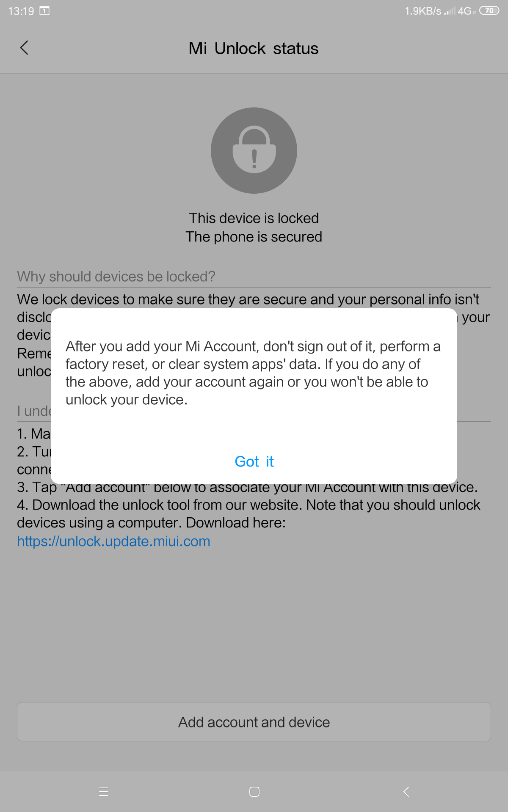
Task: Tap the back arrow beside Mi Unlock status
Action: [24, 48]
